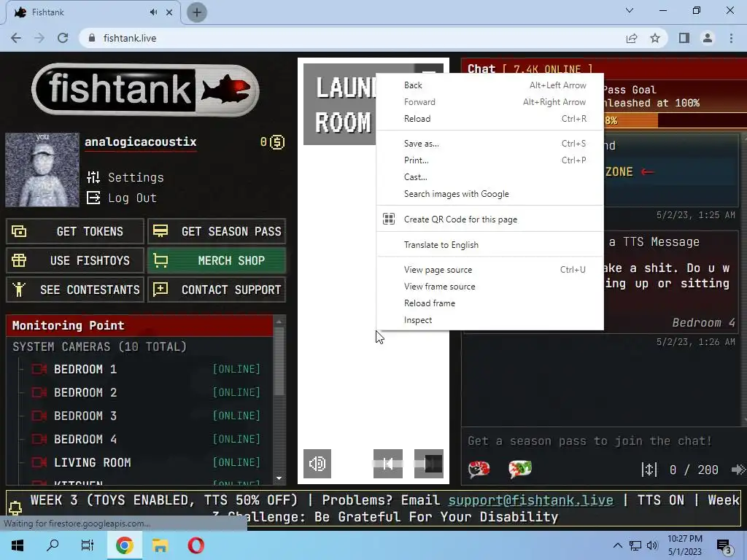Bookmark this page with star icon
The width and height of the screenshot is (747, 560).
[655, 38]
